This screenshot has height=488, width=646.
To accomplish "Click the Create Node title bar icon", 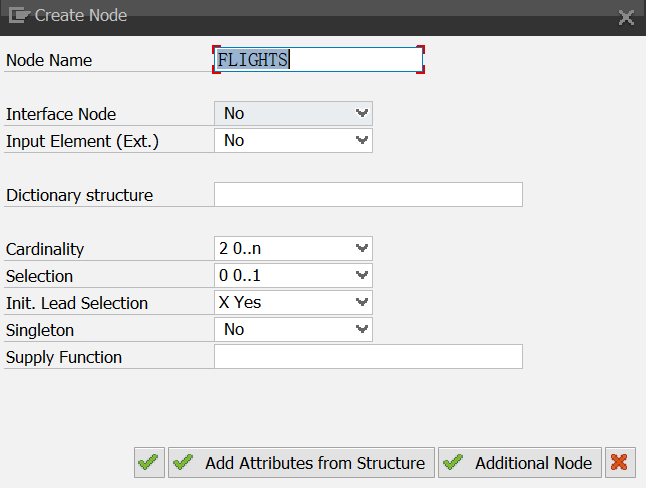I will click(19, 16).
